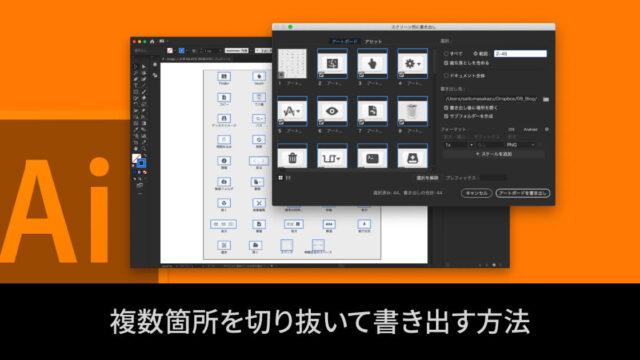This screenshot has width=640, height=360.
Task: Uncheck export checkbox on artboard 5 thumbnail
Action: coord(282,122)
